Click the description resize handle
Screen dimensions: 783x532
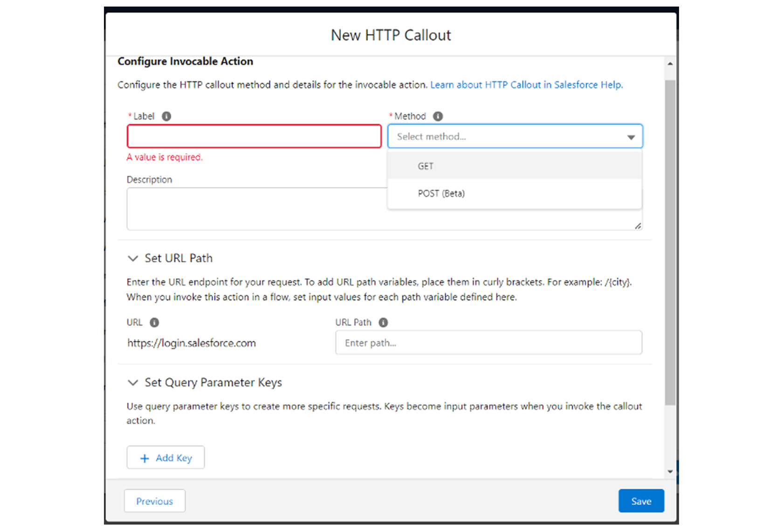pos(638,226)
